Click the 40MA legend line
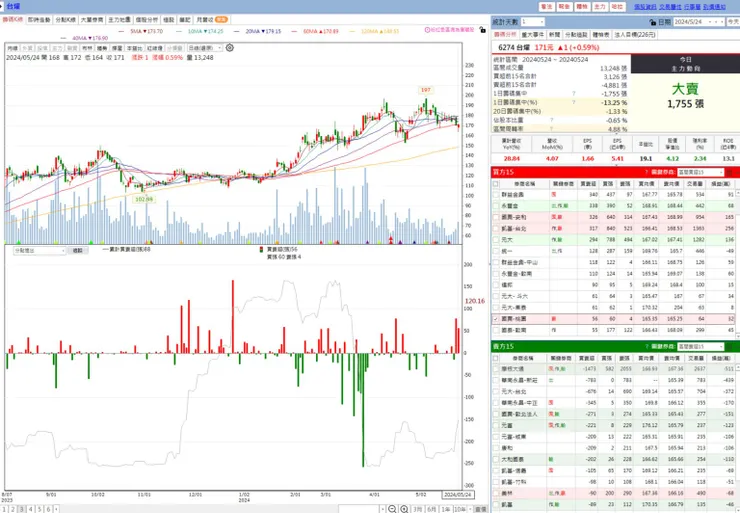 (x=84, y=38)
